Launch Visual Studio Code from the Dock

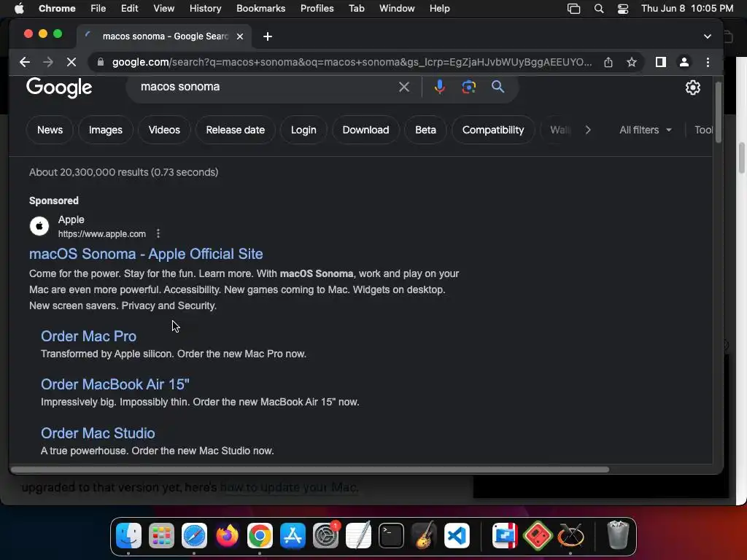tap(457, 535)
